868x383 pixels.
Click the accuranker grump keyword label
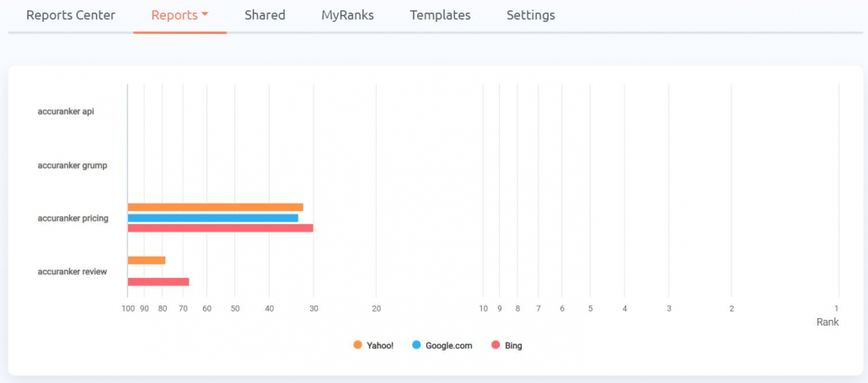(x=72, y=165)
